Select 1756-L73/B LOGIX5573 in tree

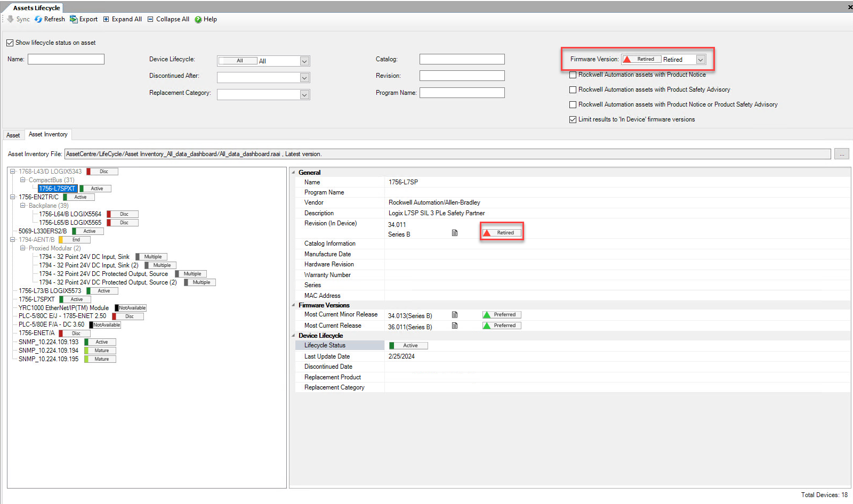tap(50, 291)
